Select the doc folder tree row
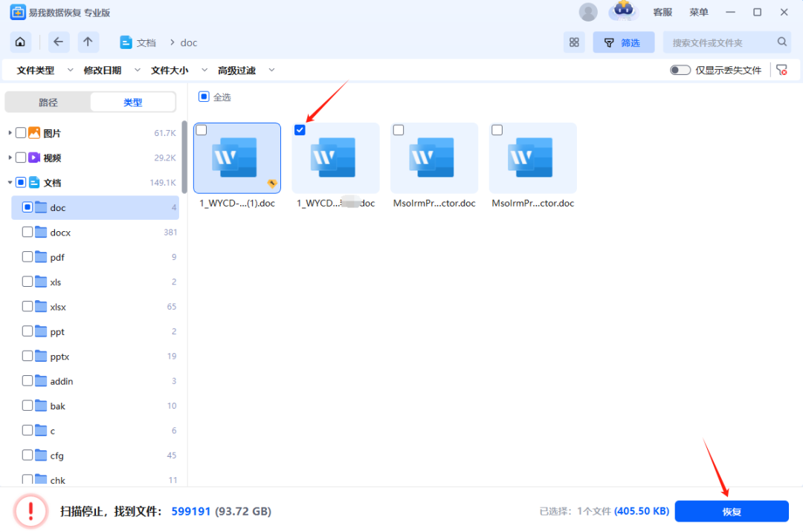 point(95,208)
